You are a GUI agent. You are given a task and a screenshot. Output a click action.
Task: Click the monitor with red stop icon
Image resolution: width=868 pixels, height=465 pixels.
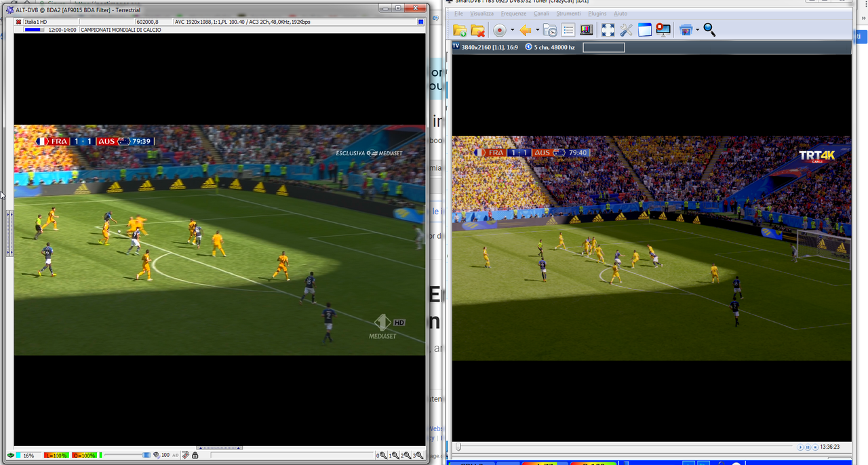[663, 30]
